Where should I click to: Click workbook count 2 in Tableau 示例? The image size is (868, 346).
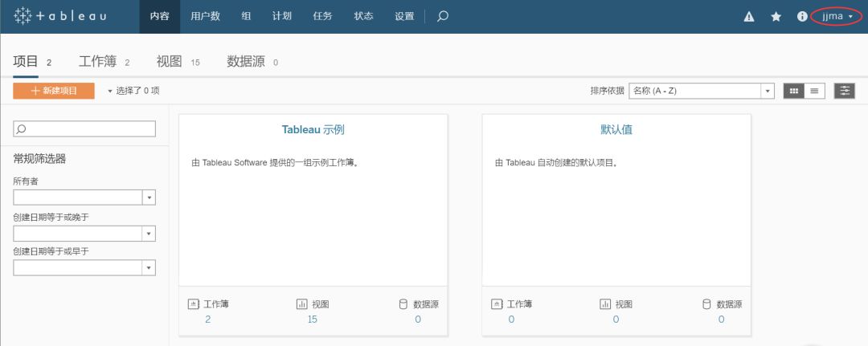pyautogui.click(x=207, y=320)
